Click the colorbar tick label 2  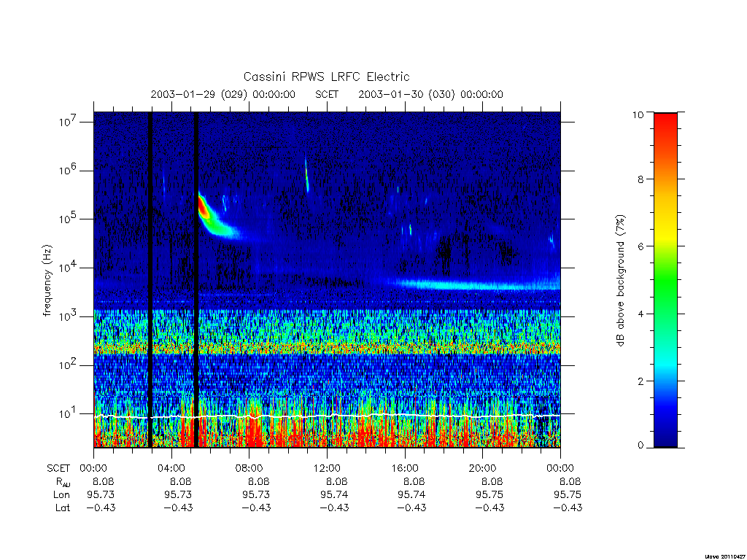click(640, 381)
